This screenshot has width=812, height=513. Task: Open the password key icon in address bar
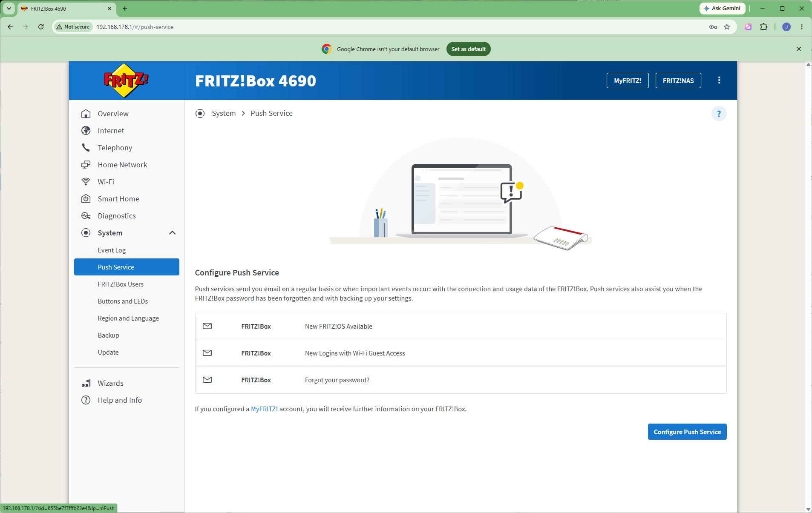[x=713, y=27]
